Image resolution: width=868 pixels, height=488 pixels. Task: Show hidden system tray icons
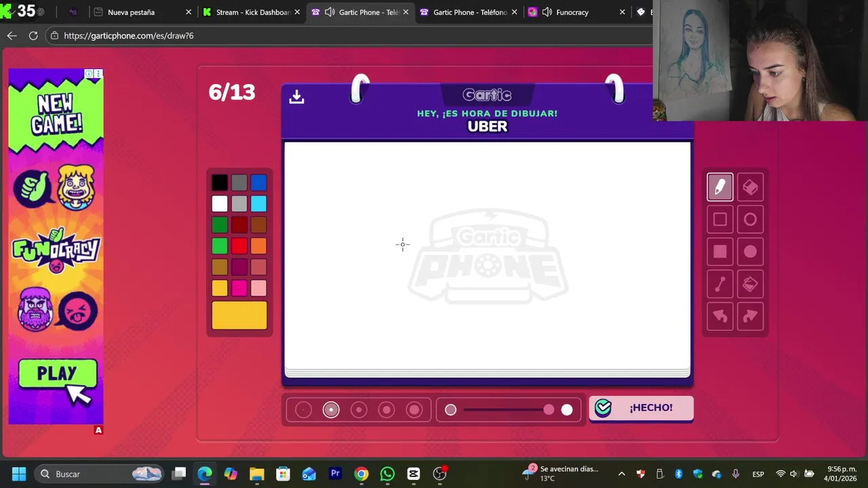point(621,474)
